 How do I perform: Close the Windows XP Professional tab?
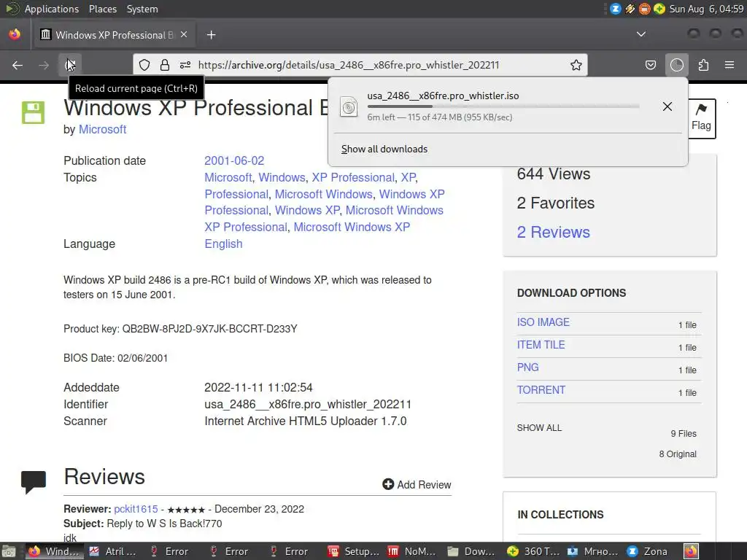pyautogui.click(x=184, y=35)
